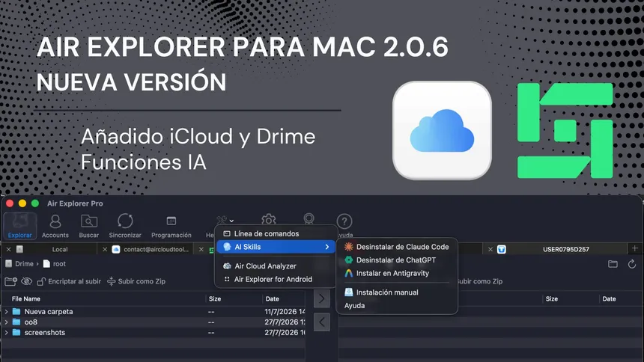This screenshot has height=362, width=644.
Task: Select Desinstalar de Claude Code
Action: pyautogui.click(x=397, y=247)
